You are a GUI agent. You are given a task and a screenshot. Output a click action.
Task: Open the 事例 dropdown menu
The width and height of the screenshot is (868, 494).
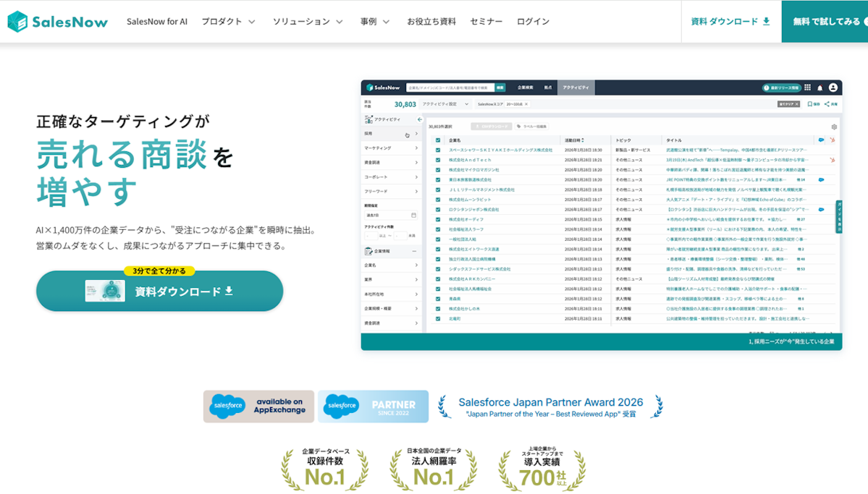pos(375,22)
